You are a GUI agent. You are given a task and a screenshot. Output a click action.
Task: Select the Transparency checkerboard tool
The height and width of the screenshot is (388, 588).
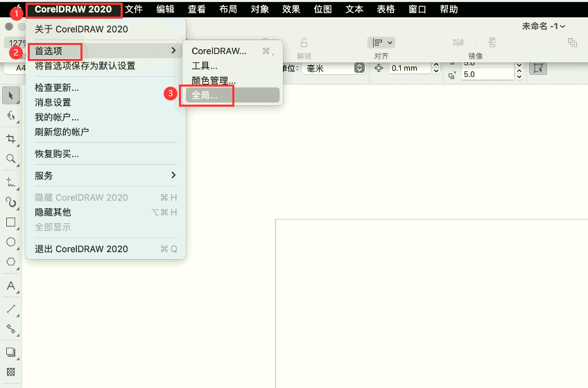pyautogui.click(x=10, y=372)
